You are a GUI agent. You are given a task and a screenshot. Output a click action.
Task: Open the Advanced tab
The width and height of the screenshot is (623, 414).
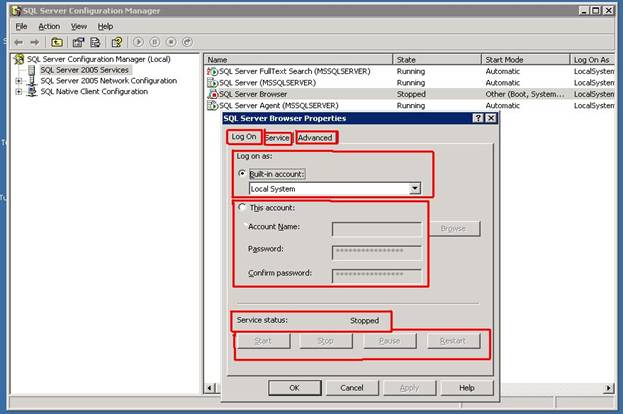[315, 137]
